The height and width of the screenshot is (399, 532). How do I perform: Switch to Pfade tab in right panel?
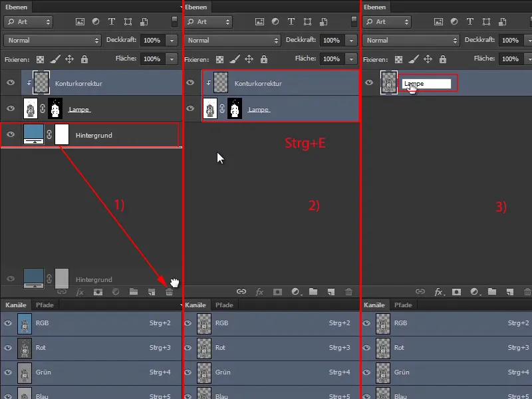[x=403, y=305]
